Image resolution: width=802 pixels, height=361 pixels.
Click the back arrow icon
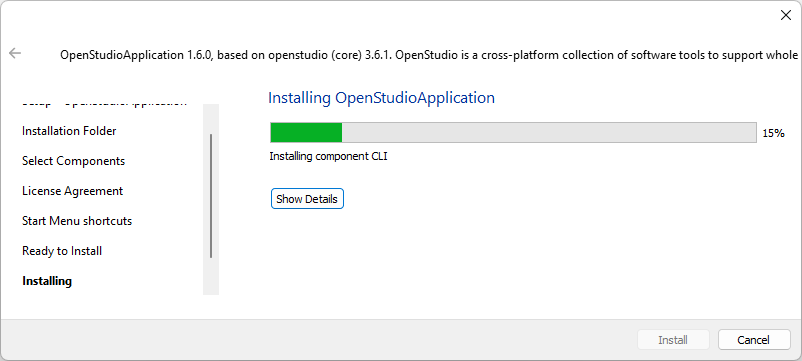[x=15, y=53]
